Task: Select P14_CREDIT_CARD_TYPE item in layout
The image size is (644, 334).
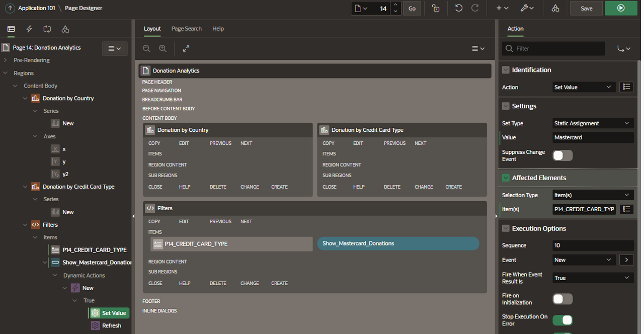Action: [231, 244]
